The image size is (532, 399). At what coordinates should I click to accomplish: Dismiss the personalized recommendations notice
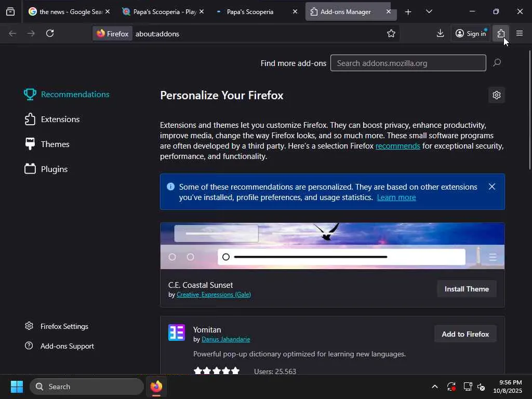click(x=491, y=187)
